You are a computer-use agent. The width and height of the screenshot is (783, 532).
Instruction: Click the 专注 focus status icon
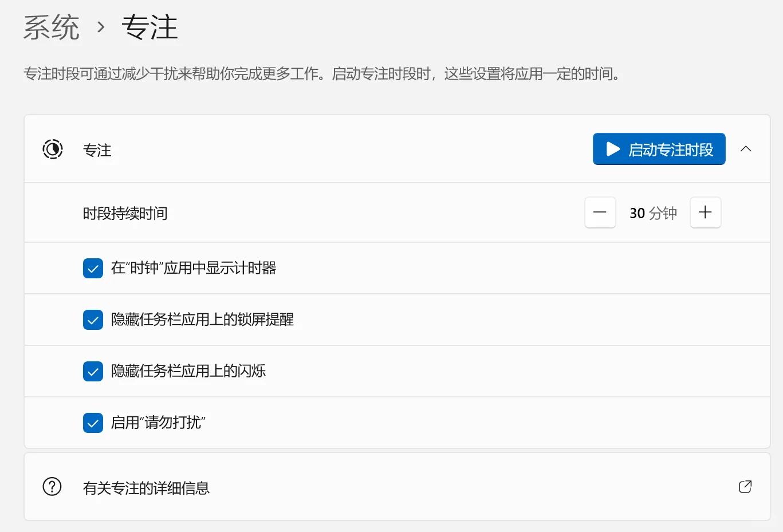pyautogui.click(x=52, y=149)
